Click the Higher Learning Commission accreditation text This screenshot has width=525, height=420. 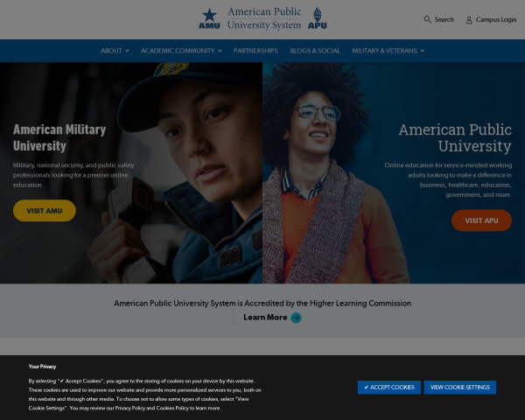(x=262, y=303)
